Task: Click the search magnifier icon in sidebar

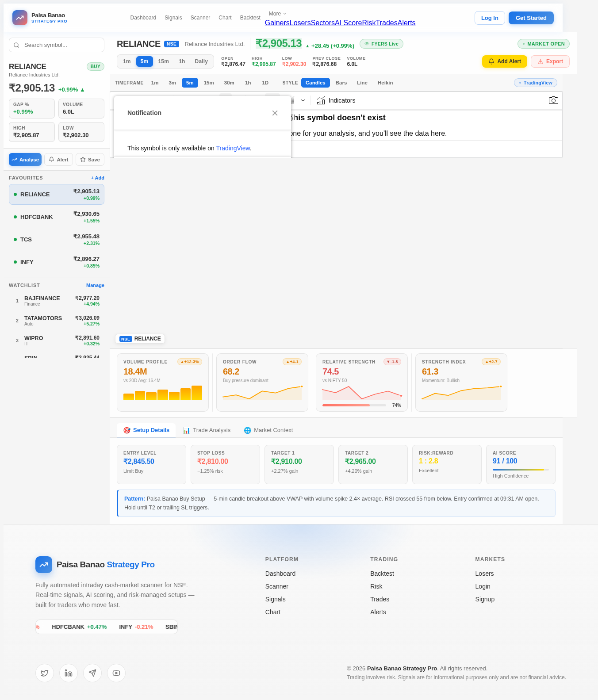Action: (x=16, y=45)
